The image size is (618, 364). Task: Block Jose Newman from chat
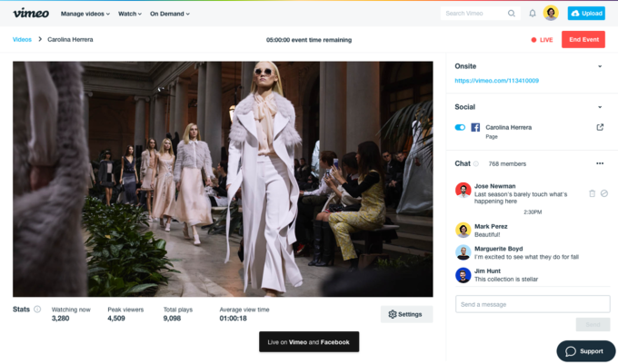point(603,193)
